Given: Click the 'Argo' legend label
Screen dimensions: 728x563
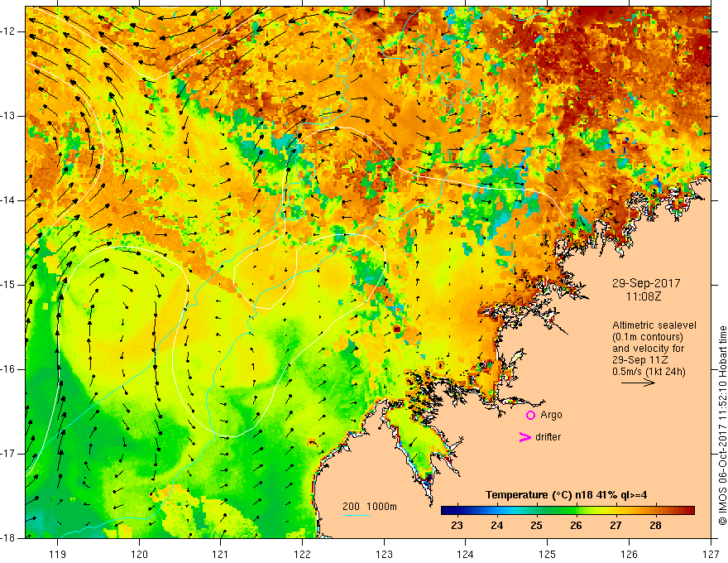Looking at the screenshot, I should (x=551, y=415).
